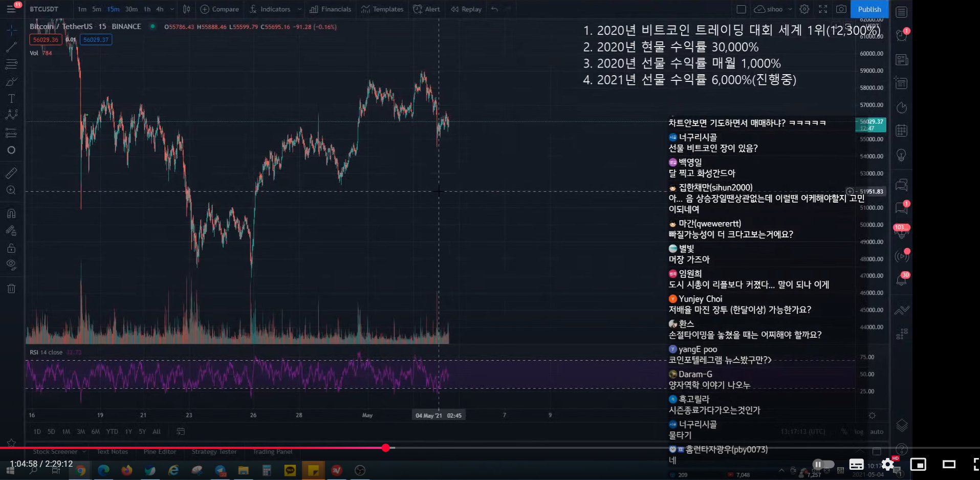Screen dimensions: 980x480
Task: Open the TradingView hamburger menu
Action: (x=11, y=9)
